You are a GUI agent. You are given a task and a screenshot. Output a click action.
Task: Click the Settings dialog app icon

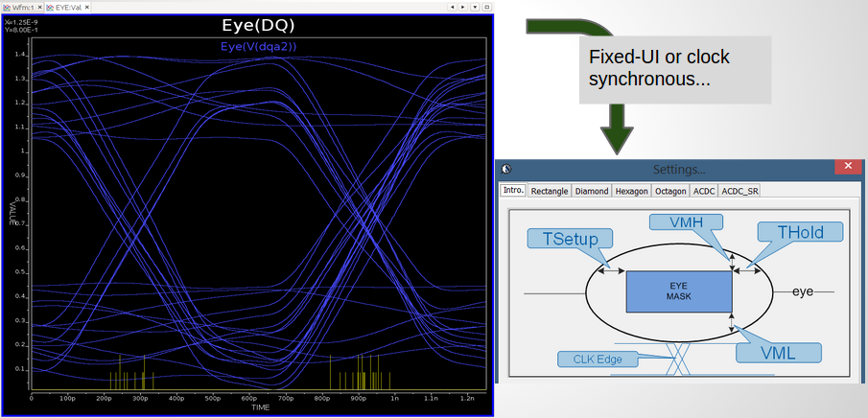pyautogui.click(x=507, y=169)
